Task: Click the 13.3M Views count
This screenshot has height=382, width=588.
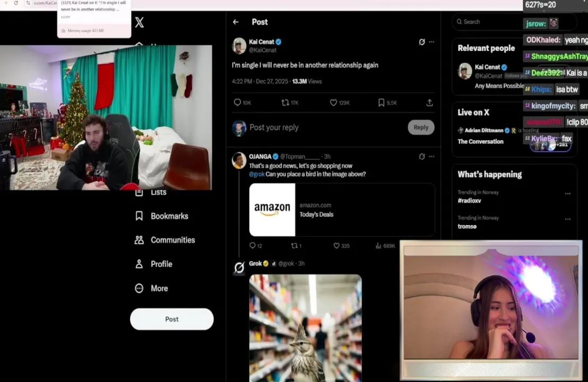Action: (x=307, y=81)
